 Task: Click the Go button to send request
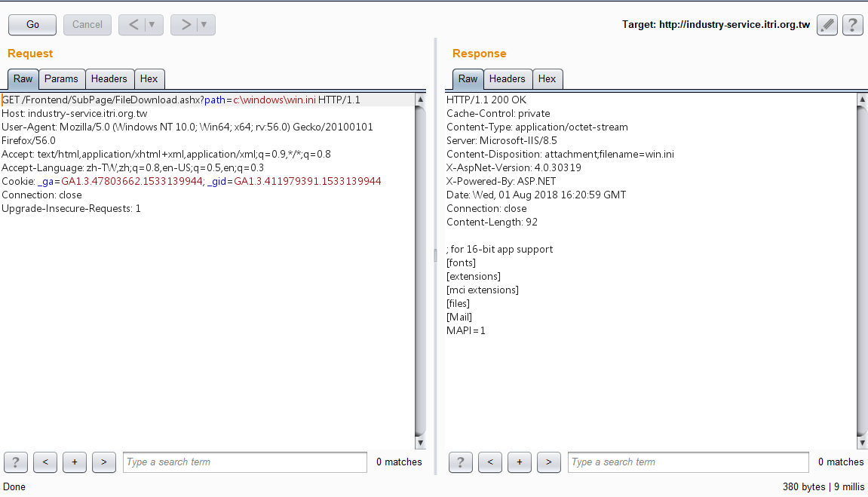[32, 24]
